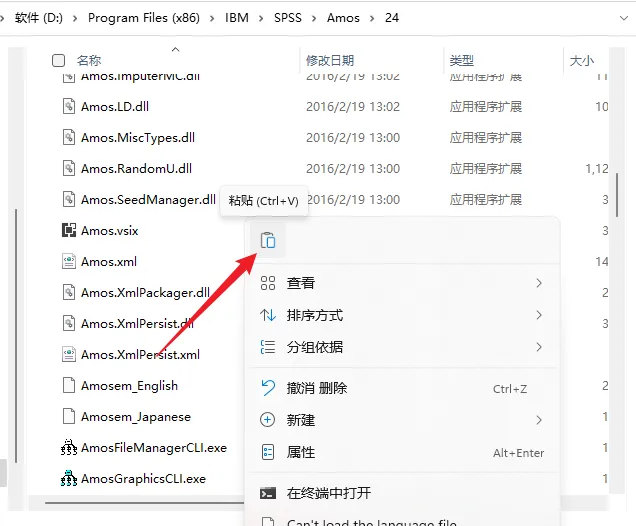Choose 在终端中打开 from the context menu
This screenshot has height=526, width=636.
402,493
